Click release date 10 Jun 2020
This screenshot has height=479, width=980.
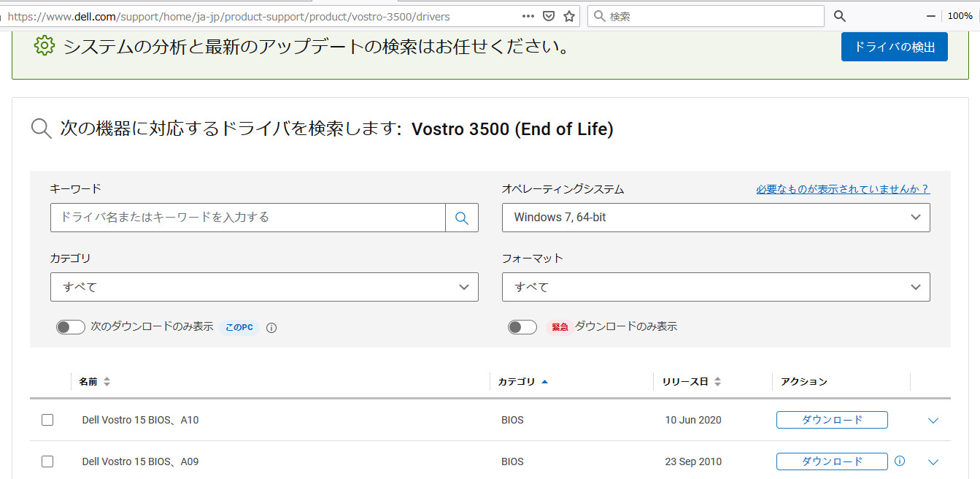click(693, 420)
